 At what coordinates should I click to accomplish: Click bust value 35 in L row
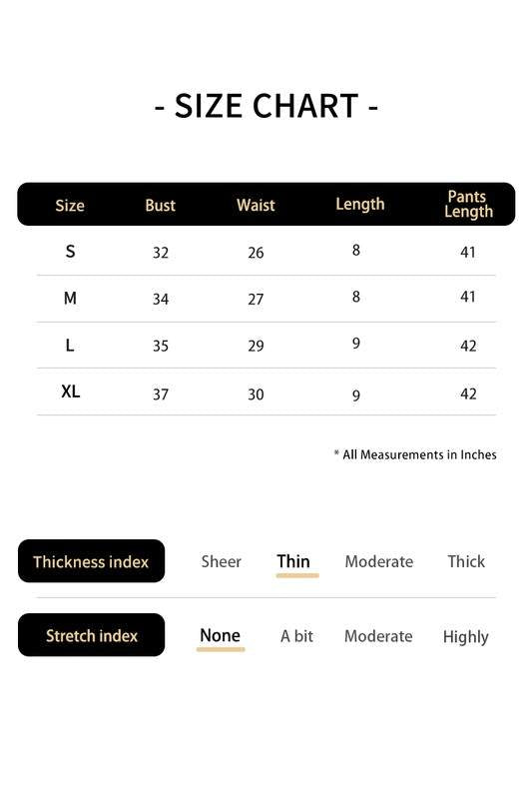161,346
